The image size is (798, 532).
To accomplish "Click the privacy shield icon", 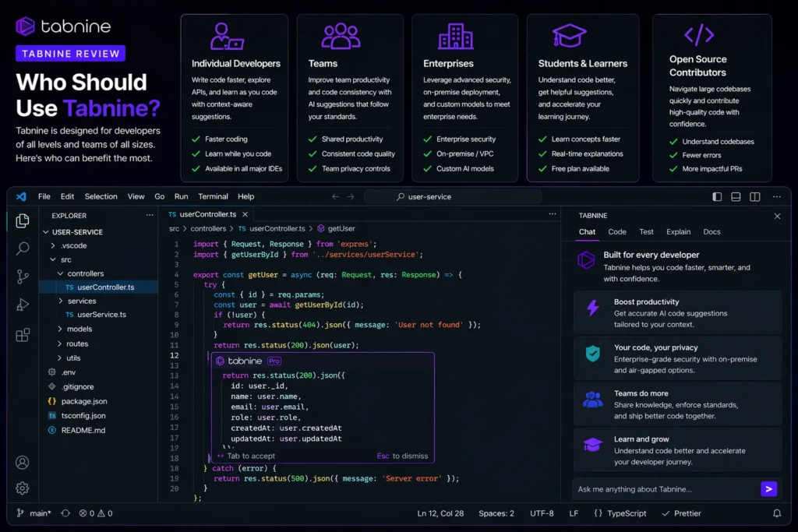I will coord(593,354).
